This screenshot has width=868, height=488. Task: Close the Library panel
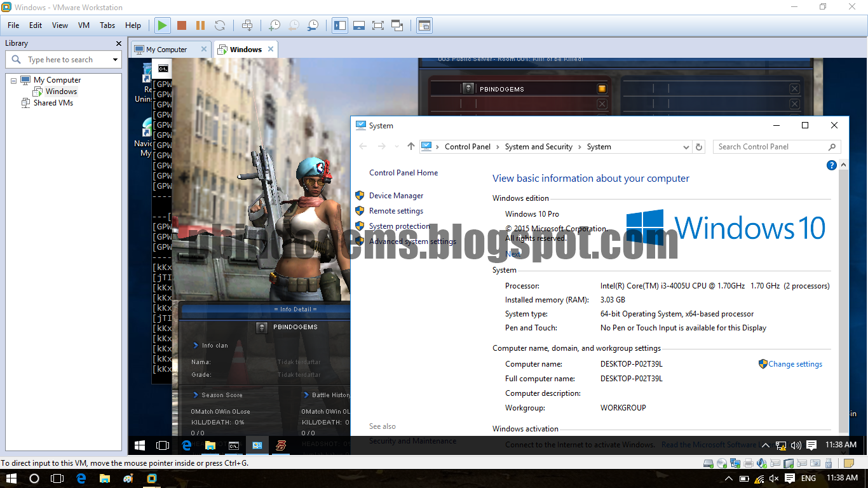click(118, 43)
